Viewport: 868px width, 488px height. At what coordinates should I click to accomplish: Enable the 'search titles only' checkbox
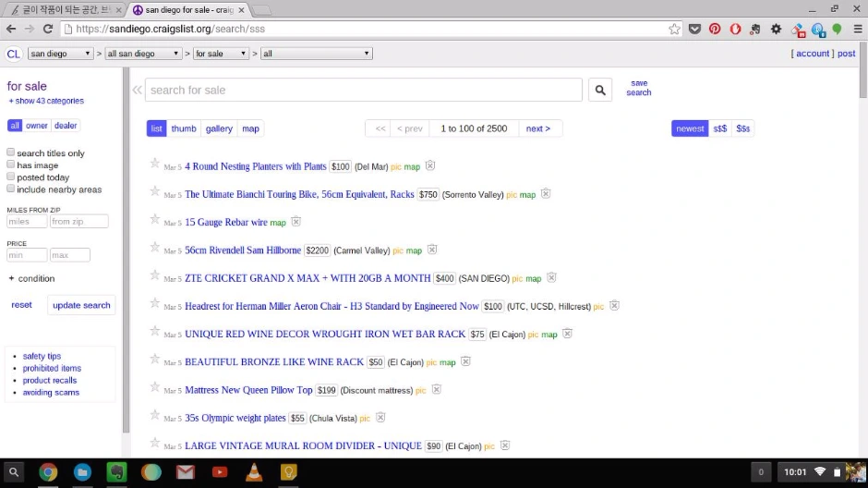pyautogui.click(x=10, y=152)
